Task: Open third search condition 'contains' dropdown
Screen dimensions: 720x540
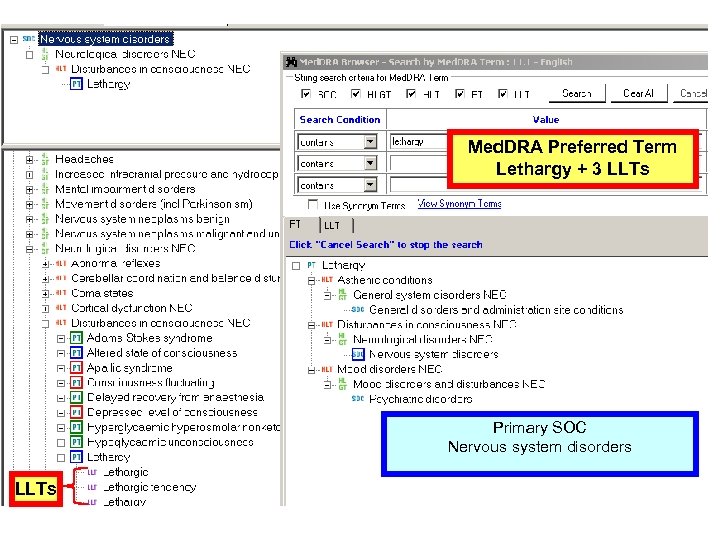Action: pos(371,185)
